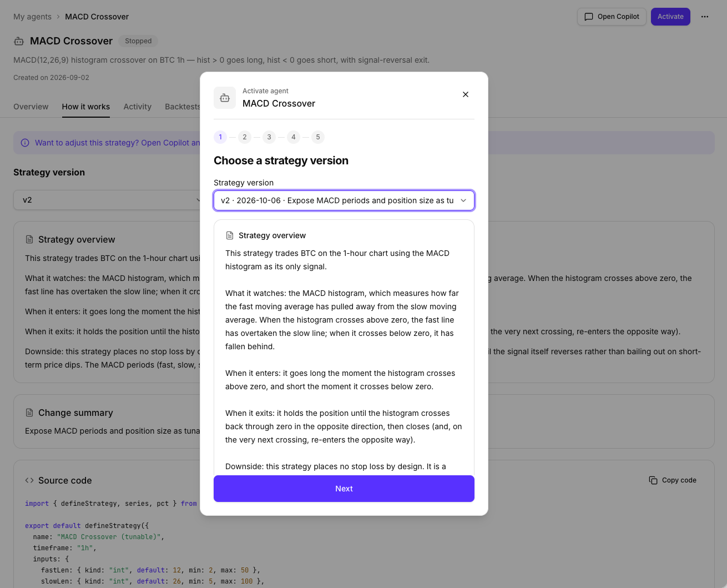Switch to the Activity tab
727x588 pixels.
point(138,107)
